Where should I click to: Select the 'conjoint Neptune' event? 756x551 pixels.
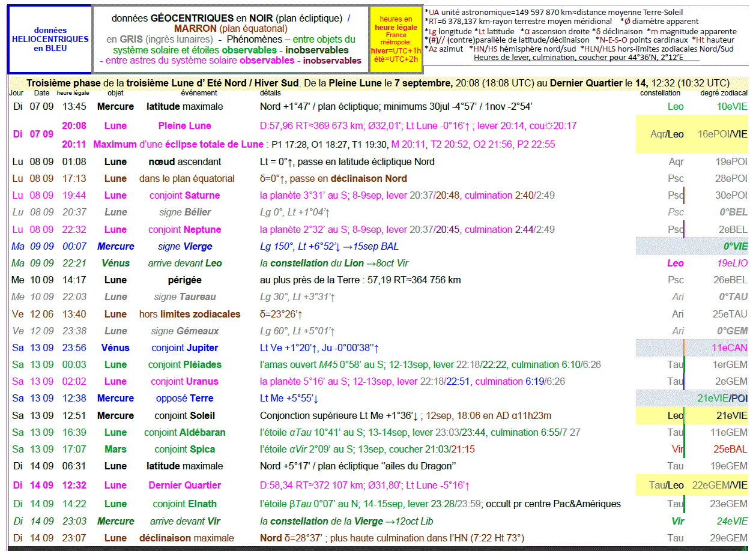tap(184, 229)
